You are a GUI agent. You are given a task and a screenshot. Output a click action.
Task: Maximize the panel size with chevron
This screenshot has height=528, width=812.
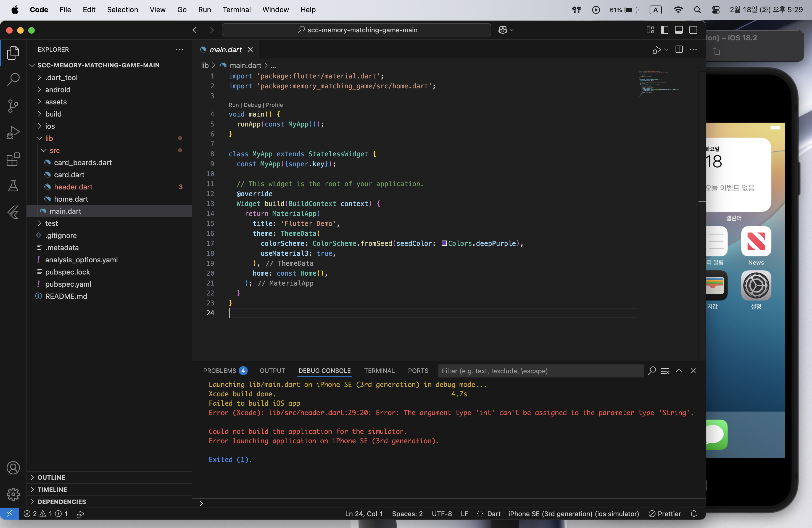(679, 371)
